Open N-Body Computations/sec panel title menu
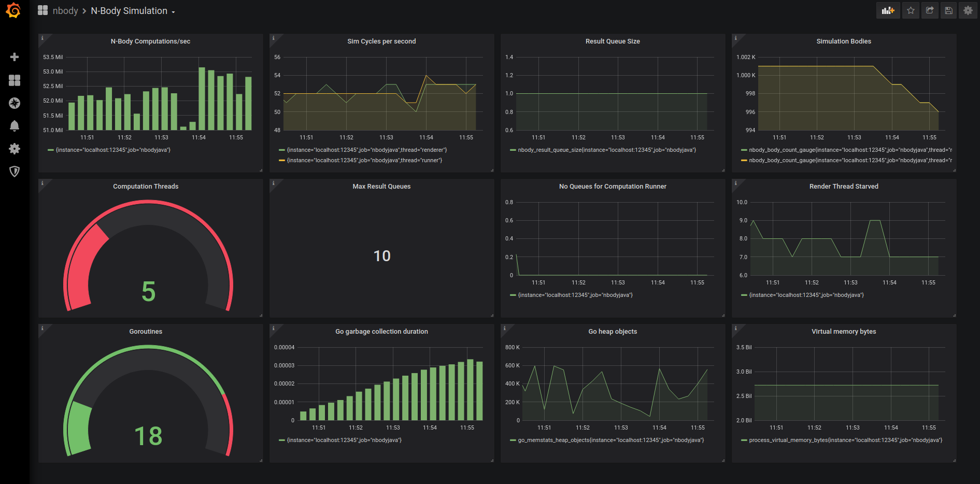 (x=150, y=41)
